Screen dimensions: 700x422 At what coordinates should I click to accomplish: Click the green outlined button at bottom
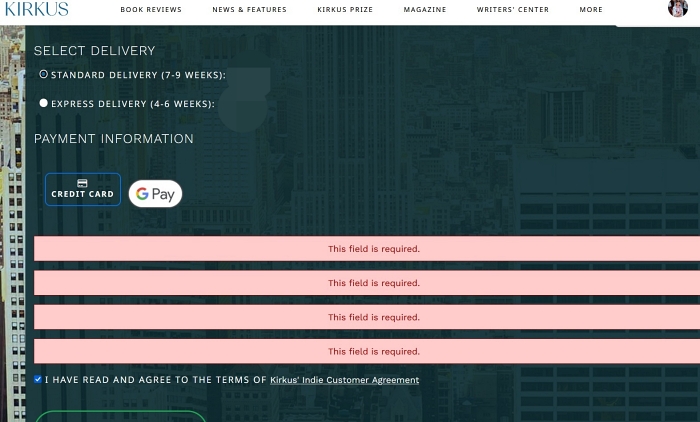(x=120, y=416)
